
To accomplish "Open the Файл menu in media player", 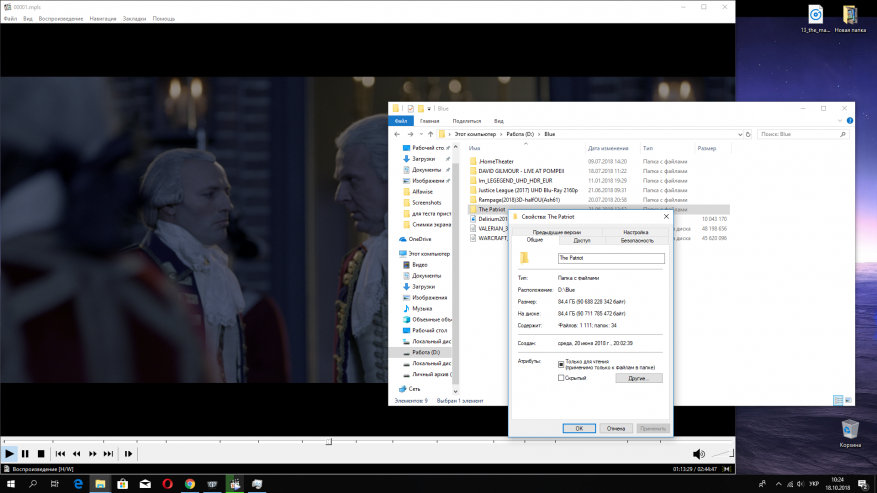I will (x=10, y=18).
